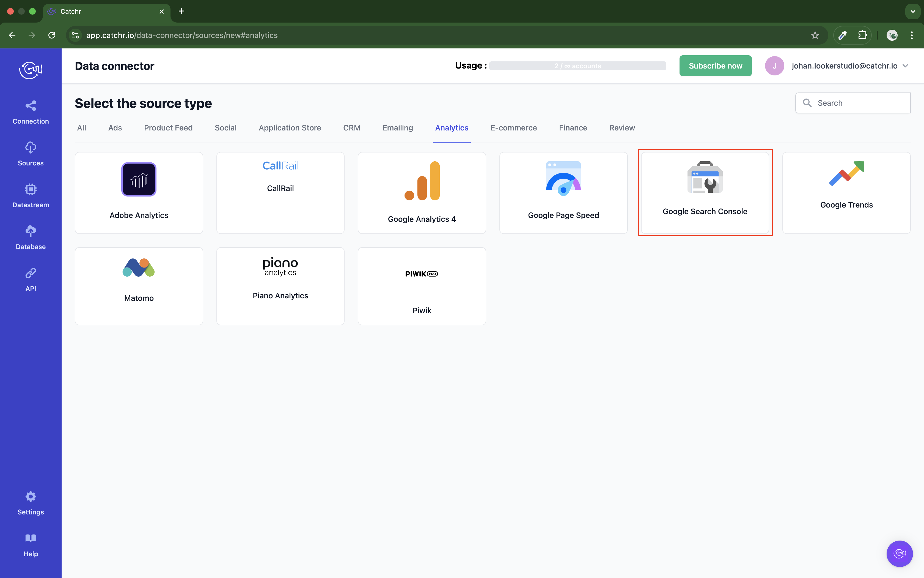Open the API sidebar section
Screen dimensions: 924x578
tap(31, 280)
